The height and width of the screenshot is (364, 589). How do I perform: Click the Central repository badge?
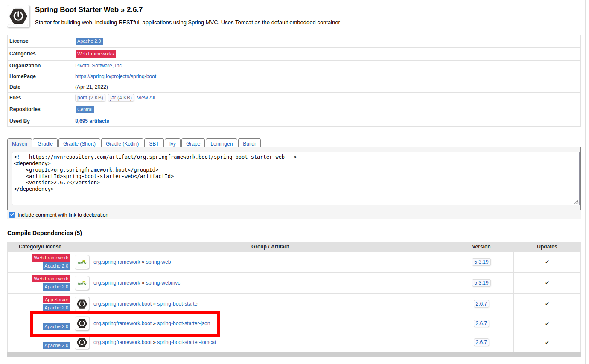pos(85,109)
